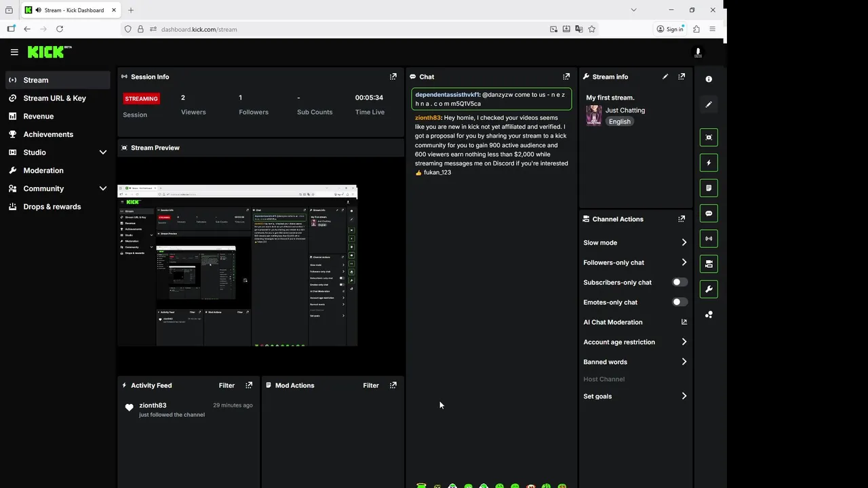Image resolution: width=868 pixels, height=488 pixels.
Task: Open a new browser tab
Action: (x=131, y=10)
